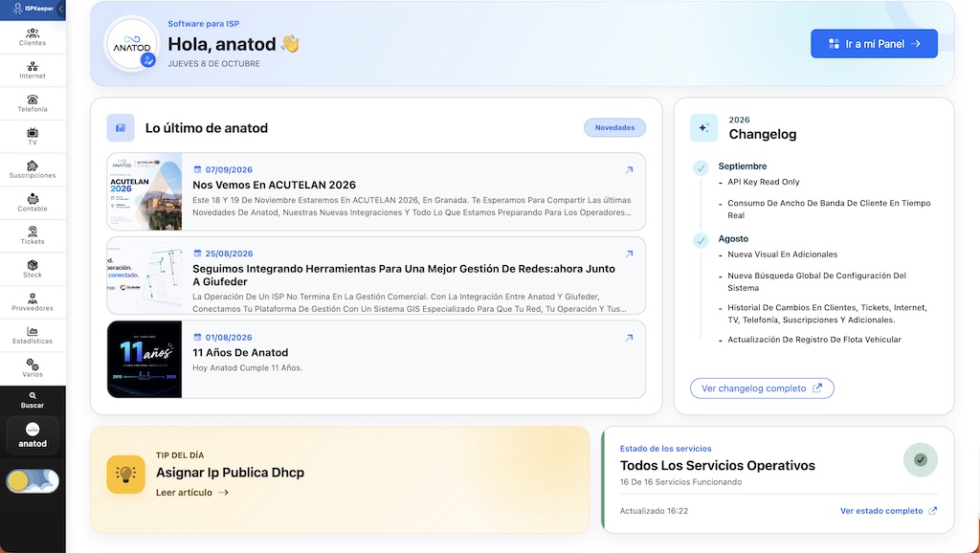Open the 11 Años De Anatod arrow
Screen dimensions: 980x553
[629, 338]
